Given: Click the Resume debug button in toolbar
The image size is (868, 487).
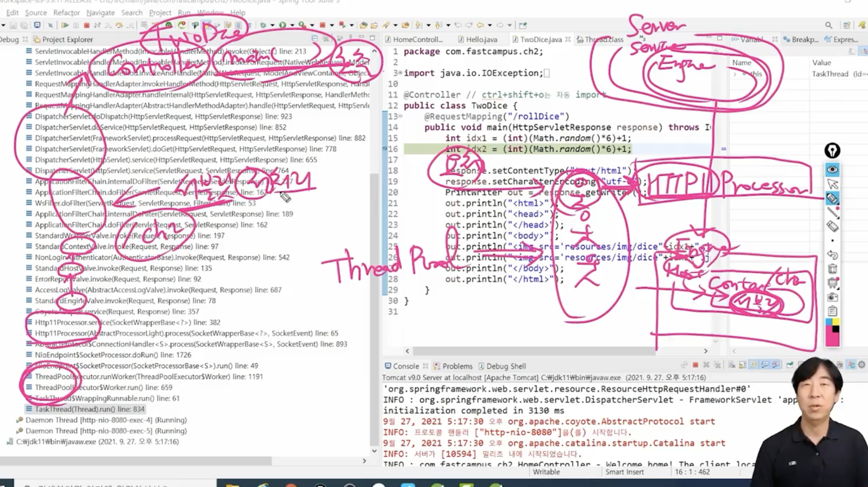Looking at the screenshot, I should coord(65,25).
